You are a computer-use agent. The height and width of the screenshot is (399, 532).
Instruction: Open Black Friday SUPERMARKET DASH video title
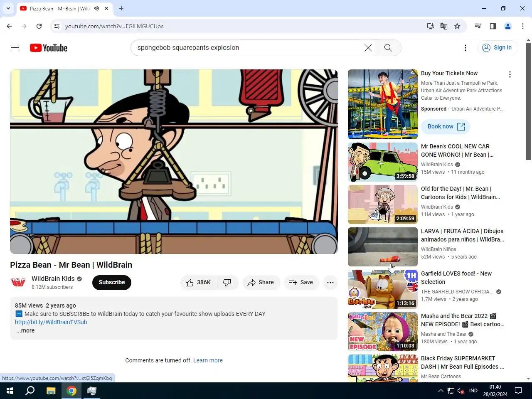point(463,362)
